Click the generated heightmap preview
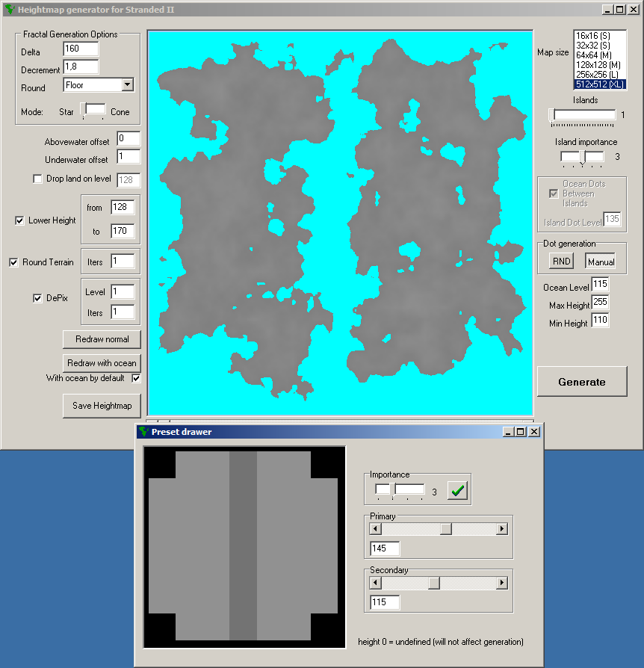Viewport: 644px width, 668px height. coord(341,223)
